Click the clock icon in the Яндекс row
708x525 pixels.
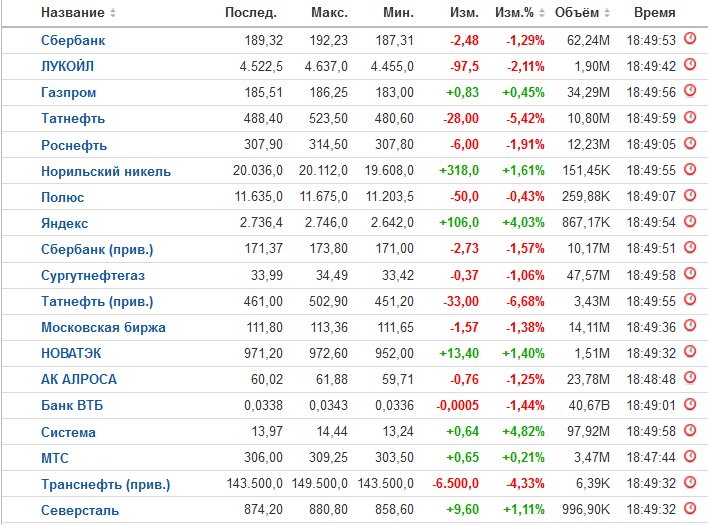(690, 221)
